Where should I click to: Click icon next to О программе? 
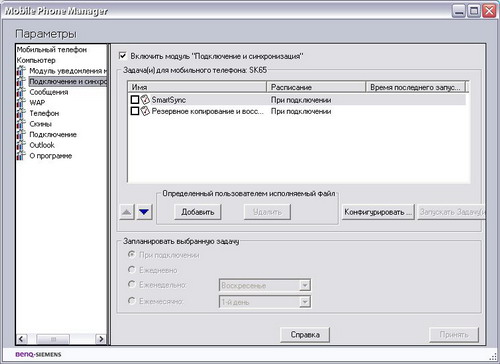(x=21, y=156)
